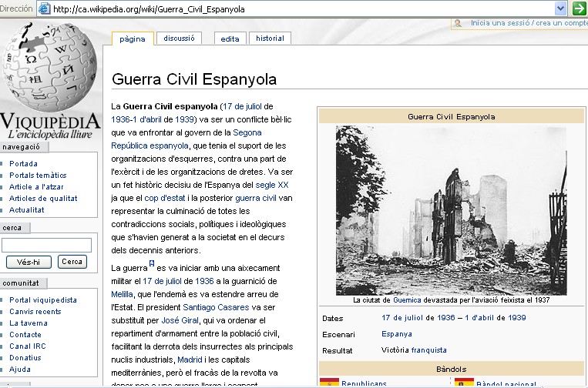
Task: Follow the Santiago Casares link
Action: pos(216,307)
